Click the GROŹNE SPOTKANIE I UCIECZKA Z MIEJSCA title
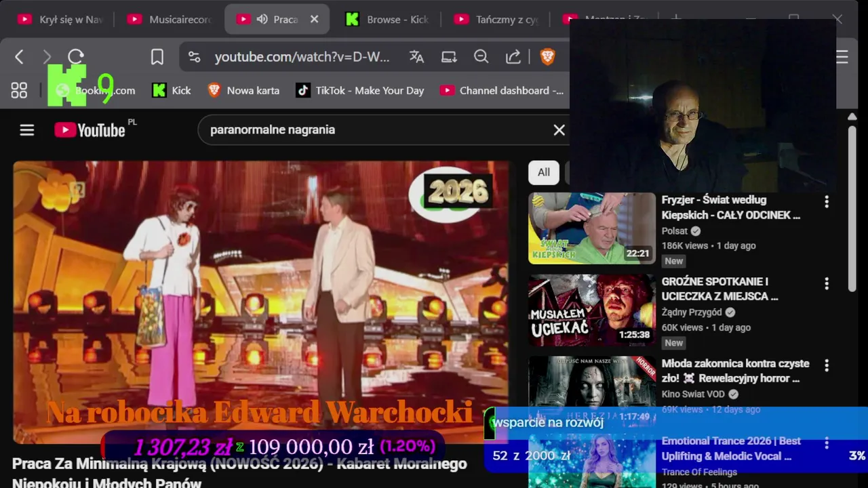 pyautogui.click(x=719, y=289)
